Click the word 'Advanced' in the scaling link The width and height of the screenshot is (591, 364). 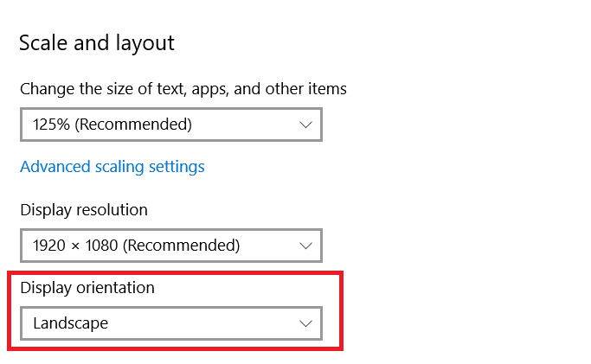(x=55, y=166)
